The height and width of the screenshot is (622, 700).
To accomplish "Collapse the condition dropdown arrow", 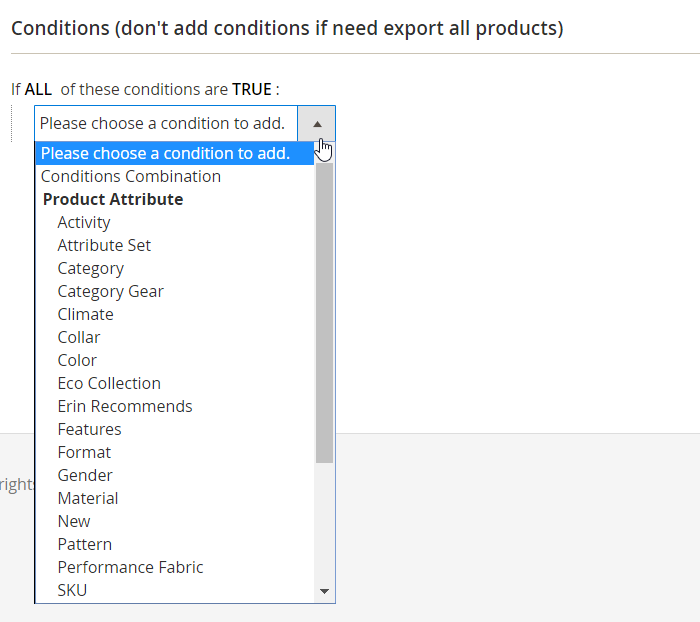I will (317, 124).
